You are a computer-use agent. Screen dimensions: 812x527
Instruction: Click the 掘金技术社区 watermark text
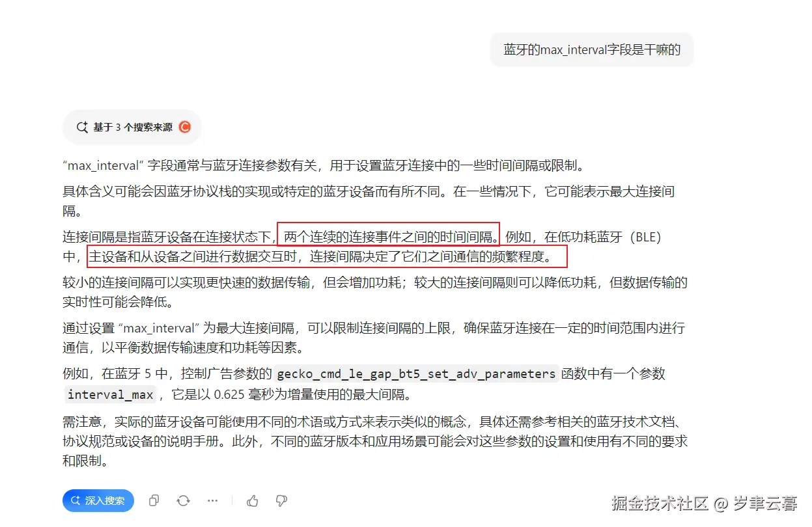point(660,503)
